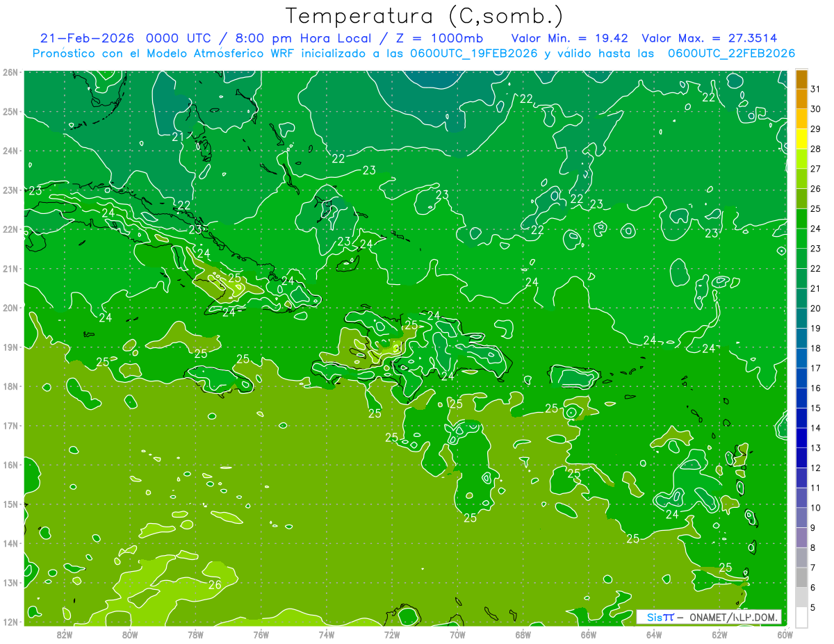
Task: Select the yellow colorbar segment between 28 and 29
Action: (x=801, y=139)
